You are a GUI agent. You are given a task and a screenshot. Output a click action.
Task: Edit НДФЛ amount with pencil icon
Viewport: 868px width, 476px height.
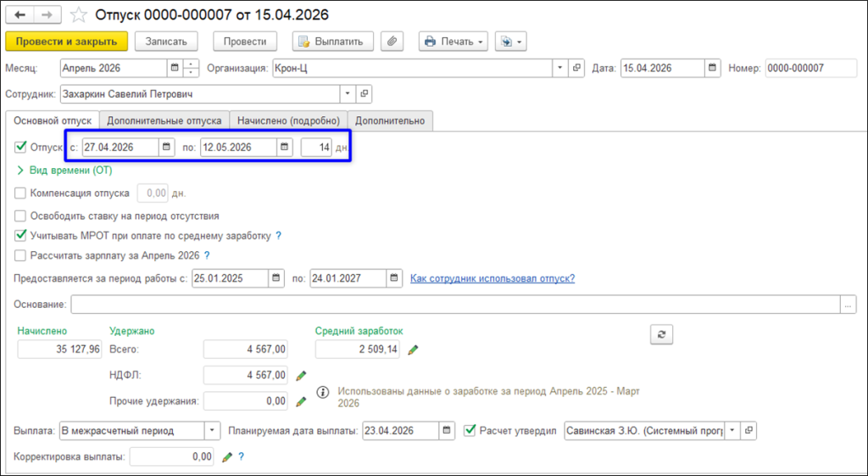click(301, 376)
